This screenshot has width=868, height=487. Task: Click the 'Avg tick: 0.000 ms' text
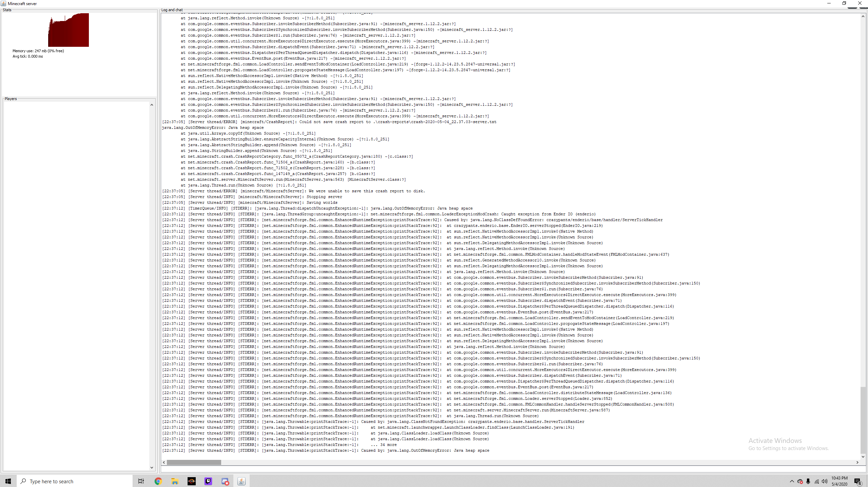coord(28,56)
